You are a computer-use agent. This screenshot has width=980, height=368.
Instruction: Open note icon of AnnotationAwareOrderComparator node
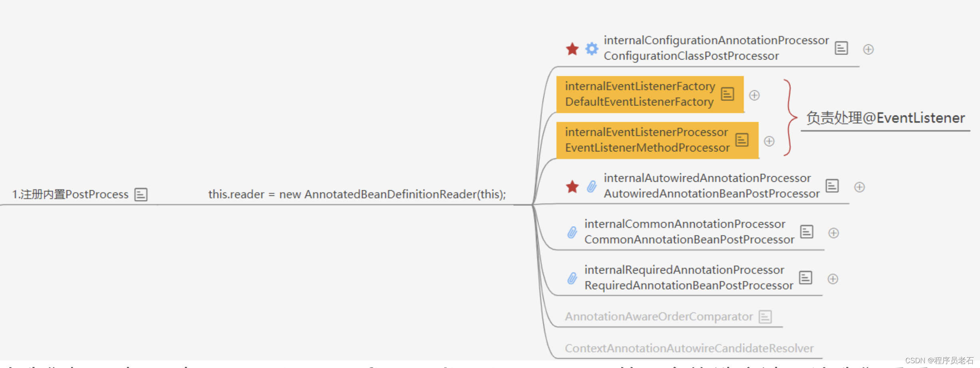tap(765, 317)
